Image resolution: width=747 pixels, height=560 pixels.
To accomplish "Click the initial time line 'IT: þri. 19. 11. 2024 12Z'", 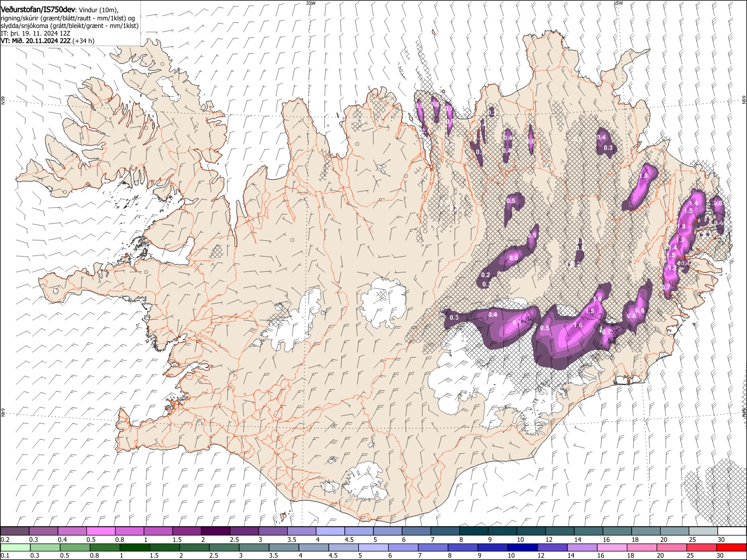I will [36, 33].
